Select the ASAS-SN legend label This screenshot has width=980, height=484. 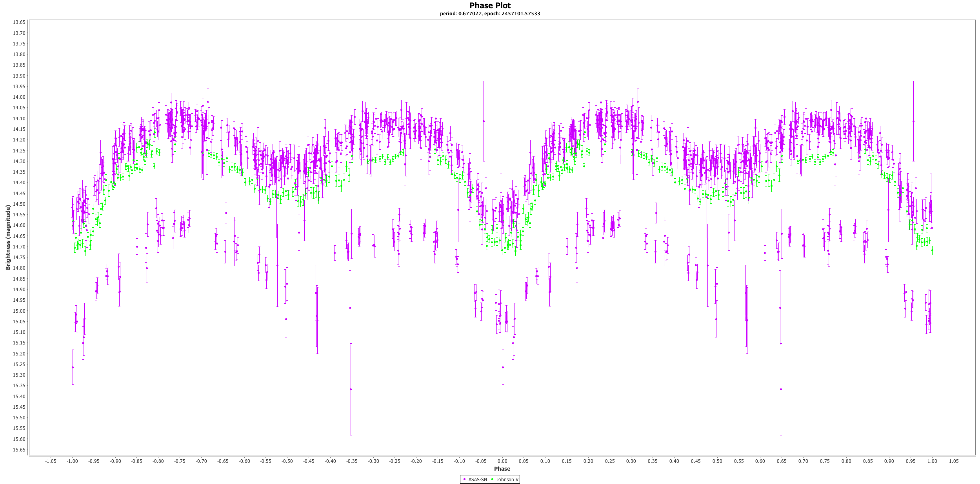[x=477, y=479]
